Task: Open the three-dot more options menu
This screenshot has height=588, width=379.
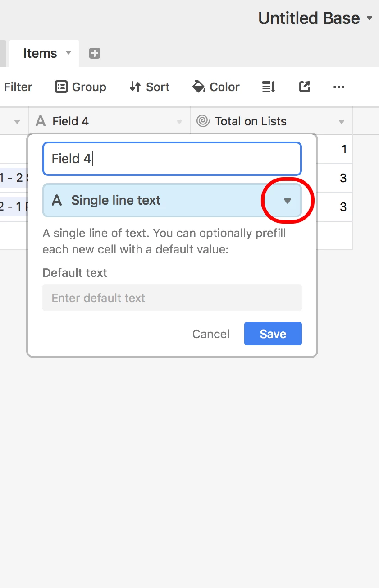Action: coord(339,87)
